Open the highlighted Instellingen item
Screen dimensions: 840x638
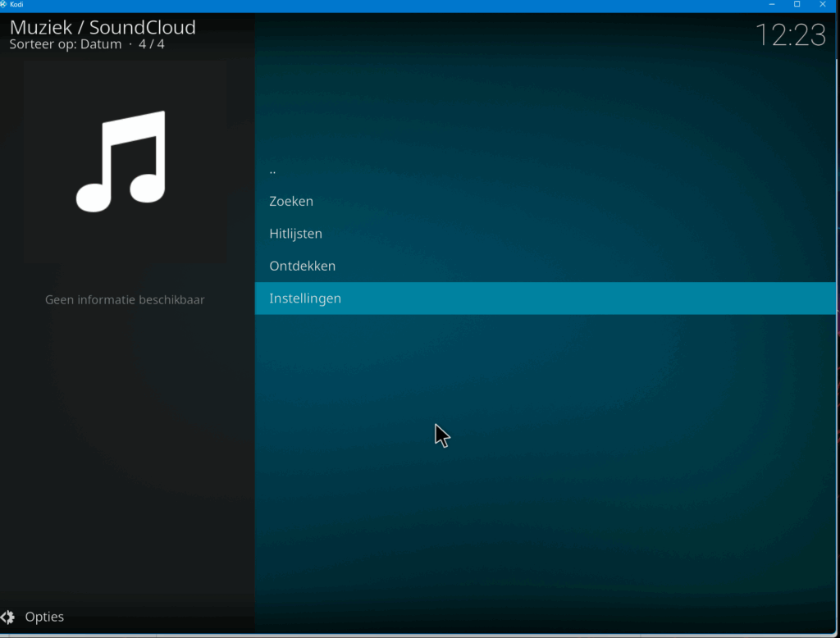[x=305, y=298]
